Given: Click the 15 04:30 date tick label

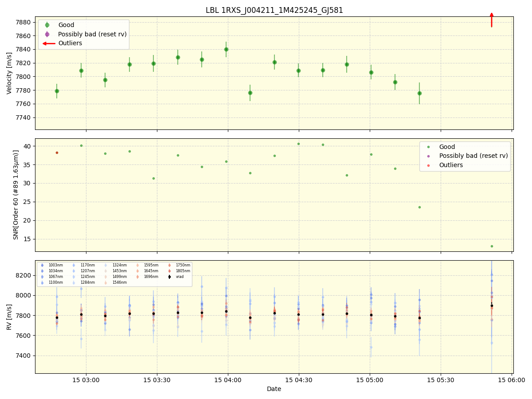Looking at the screenshot, I should 299,380.
